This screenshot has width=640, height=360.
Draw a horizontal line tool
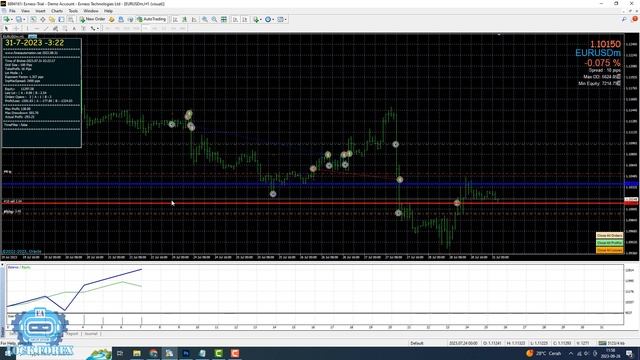(x=37, y=28)
